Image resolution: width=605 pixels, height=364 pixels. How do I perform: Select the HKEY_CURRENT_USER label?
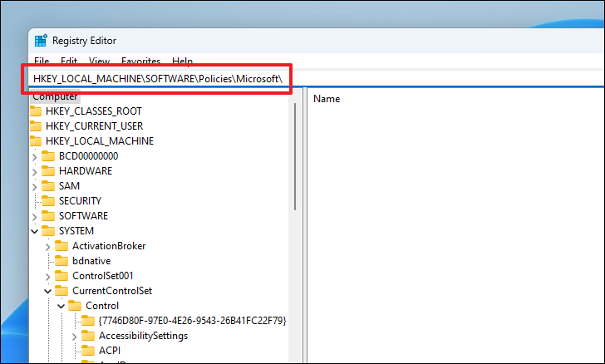(x=95, y=126)
